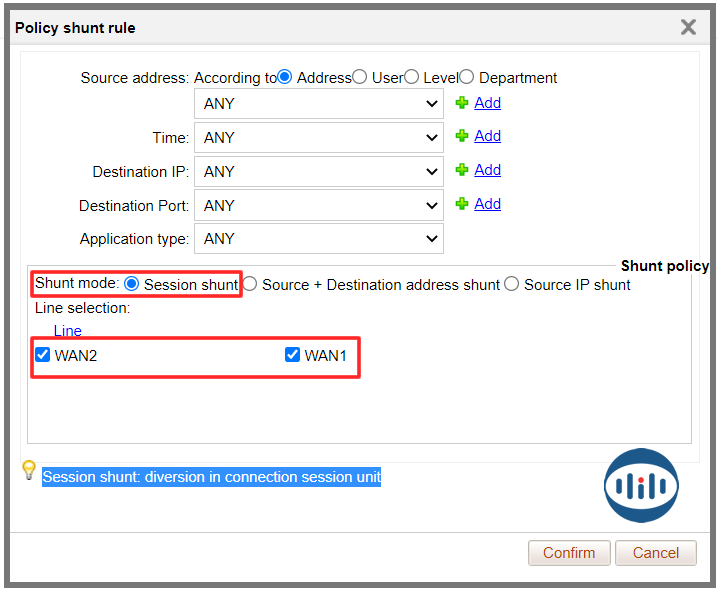
Task: Open the Source address ANY dropdown
Action: click(x=319, y=103)
